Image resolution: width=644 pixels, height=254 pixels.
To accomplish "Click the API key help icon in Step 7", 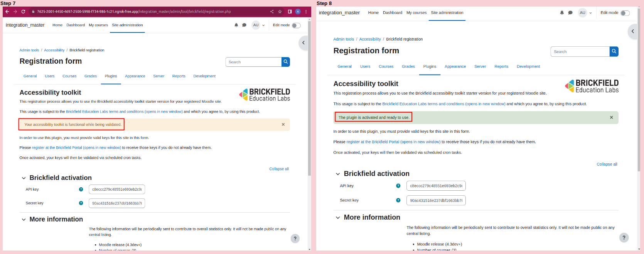I will pyautogui.click(x=81, y=190).
